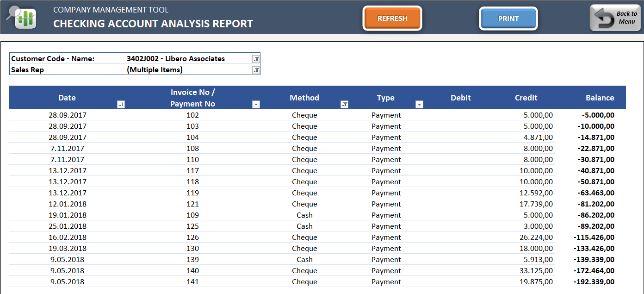
Task: Click the balance value -115.426,00
Action: pos(594,238)
